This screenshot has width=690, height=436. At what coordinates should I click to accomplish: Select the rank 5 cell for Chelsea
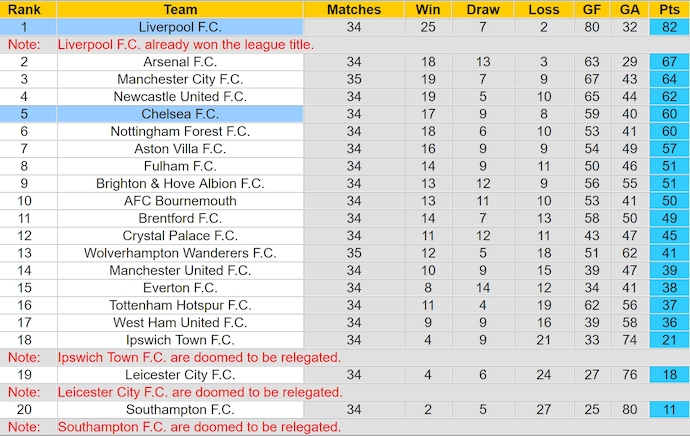[x=24, y=114]
